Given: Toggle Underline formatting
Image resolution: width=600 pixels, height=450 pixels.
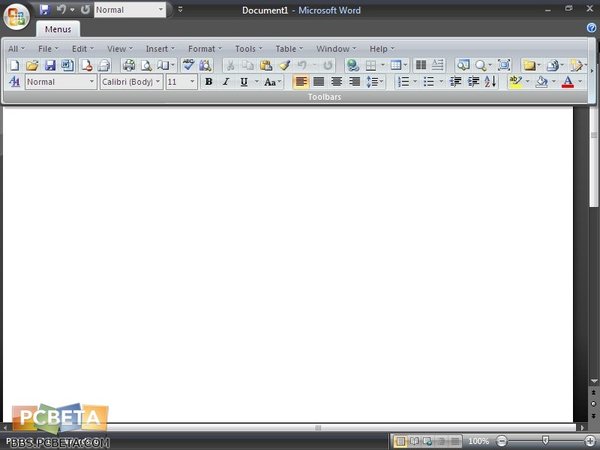Looking at the screenshot, I should [244, 82].
